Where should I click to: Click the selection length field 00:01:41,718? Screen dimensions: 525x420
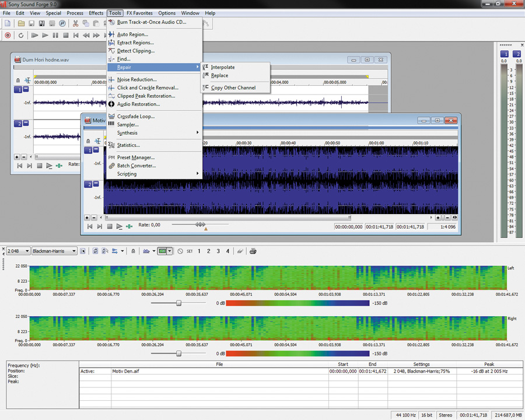[410, 227]
